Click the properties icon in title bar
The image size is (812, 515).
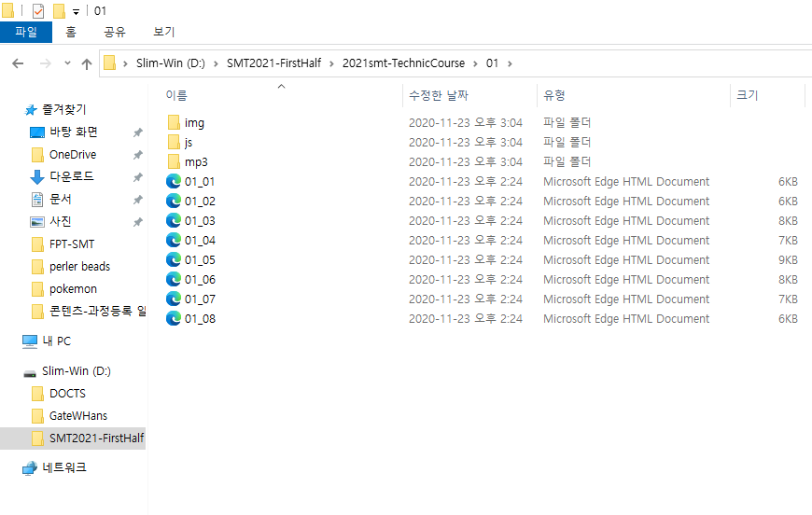[x=38, y=11]
